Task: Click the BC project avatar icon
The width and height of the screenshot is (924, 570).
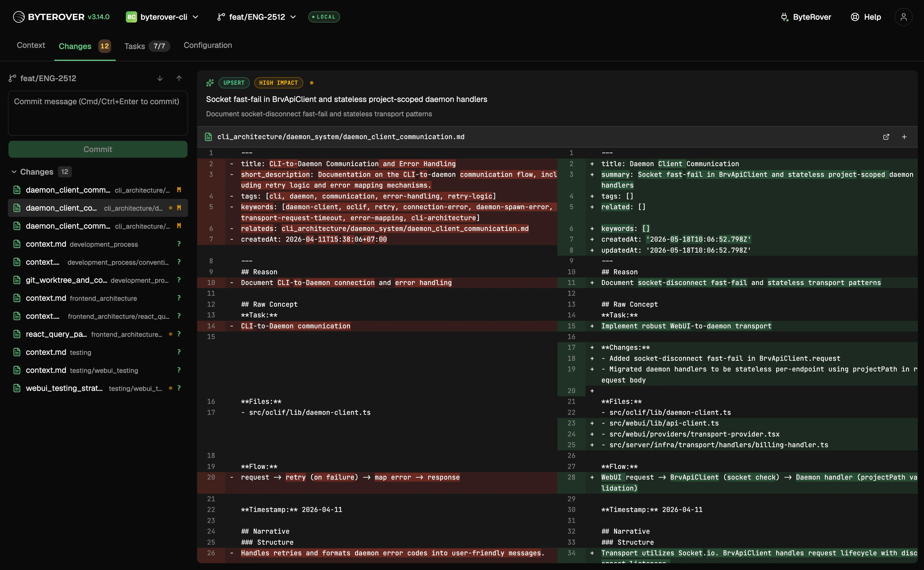Action: tap(131, 17)
